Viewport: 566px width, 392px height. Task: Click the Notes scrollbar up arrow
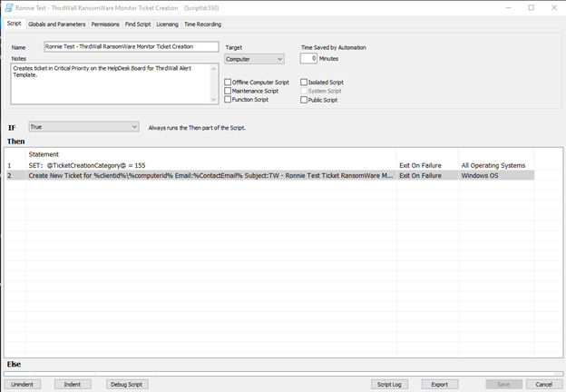[214, 69]
